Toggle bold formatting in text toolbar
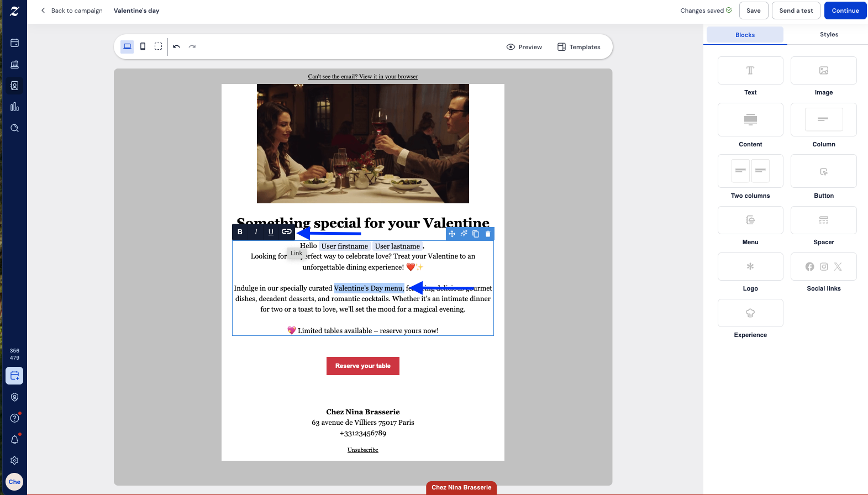The width and height of the screenshot is (868, 495). click(x=240, y=232)
